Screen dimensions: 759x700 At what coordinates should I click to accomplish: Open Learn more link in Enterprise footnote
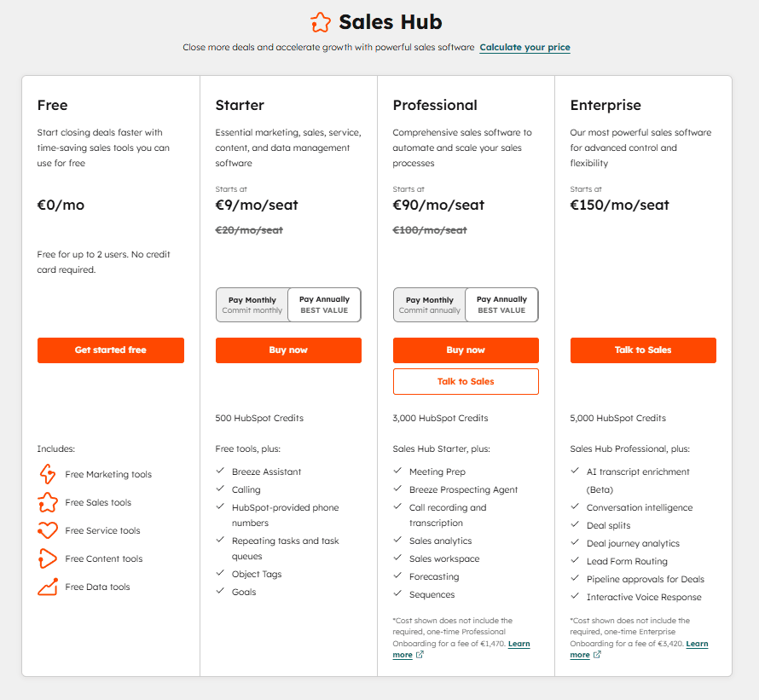697,644
